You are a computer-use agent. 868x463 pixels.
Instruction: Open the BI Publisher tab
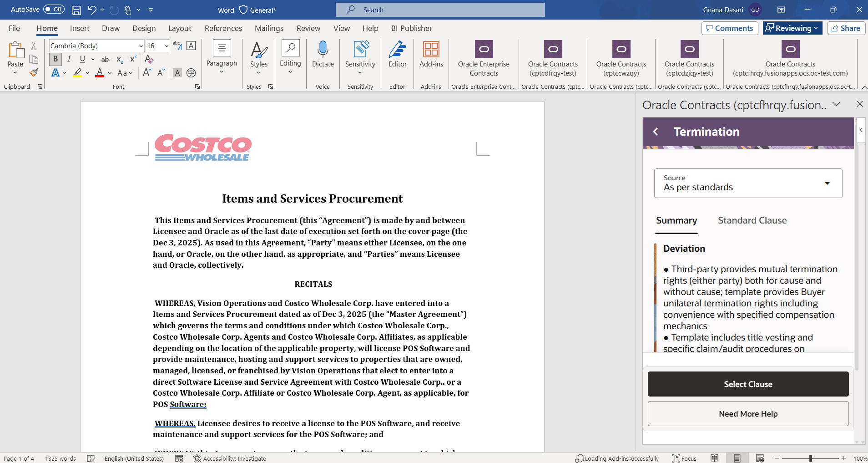pyautogui.click(x=412, y=28)
